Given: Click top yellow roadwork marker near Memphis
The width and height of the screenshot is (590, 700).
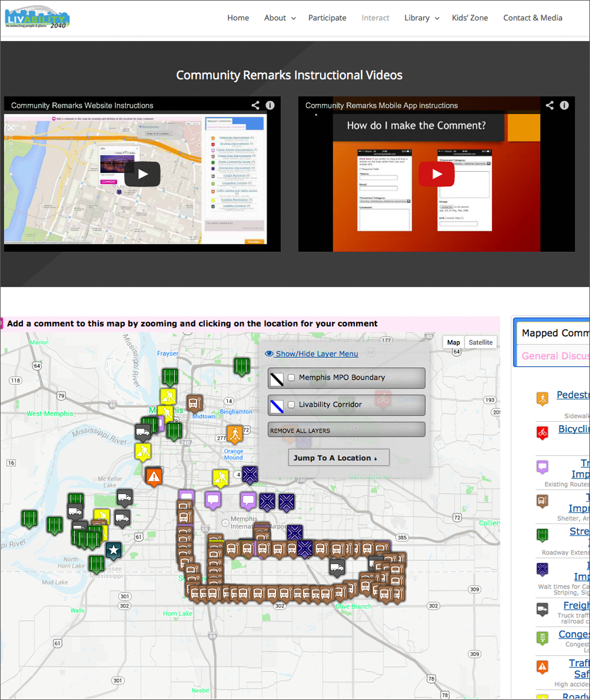Looking at the screenshot, I should coord(168,396).
